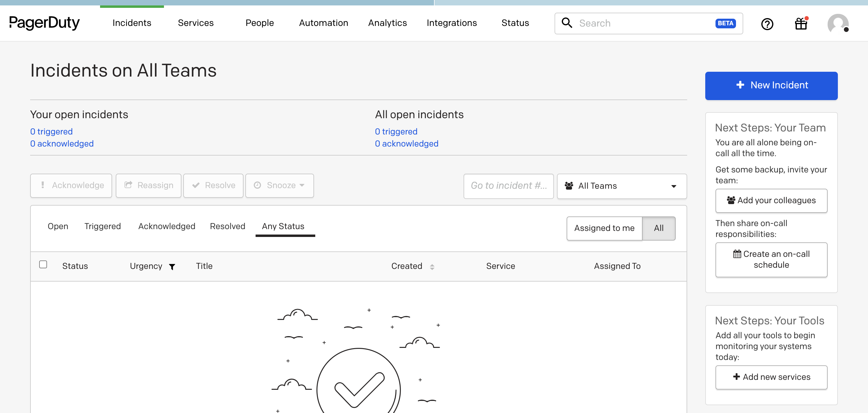Sort by Created using the arrows icon

[x=432, y=267]
